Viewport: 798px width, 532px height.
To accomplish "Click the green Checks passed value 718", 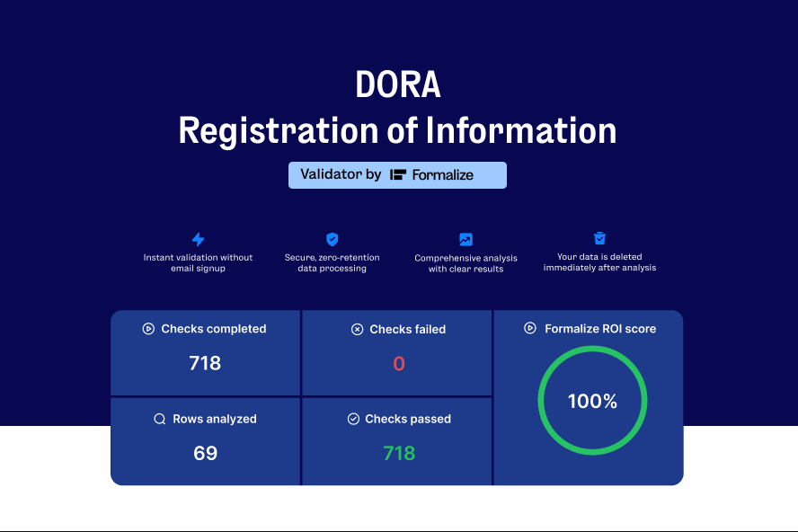I will click(399, 454).
